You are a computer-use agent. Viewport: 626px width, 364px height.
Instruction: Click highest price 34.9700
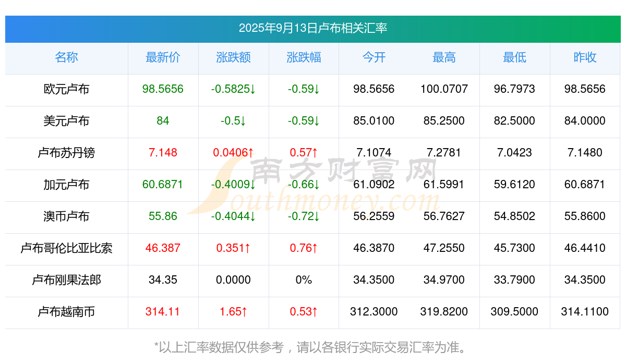[444, 280]
